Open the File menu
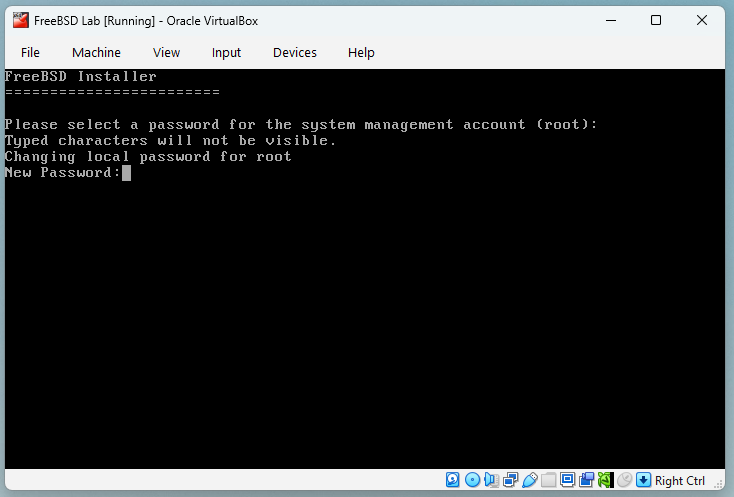 (30, 52)
